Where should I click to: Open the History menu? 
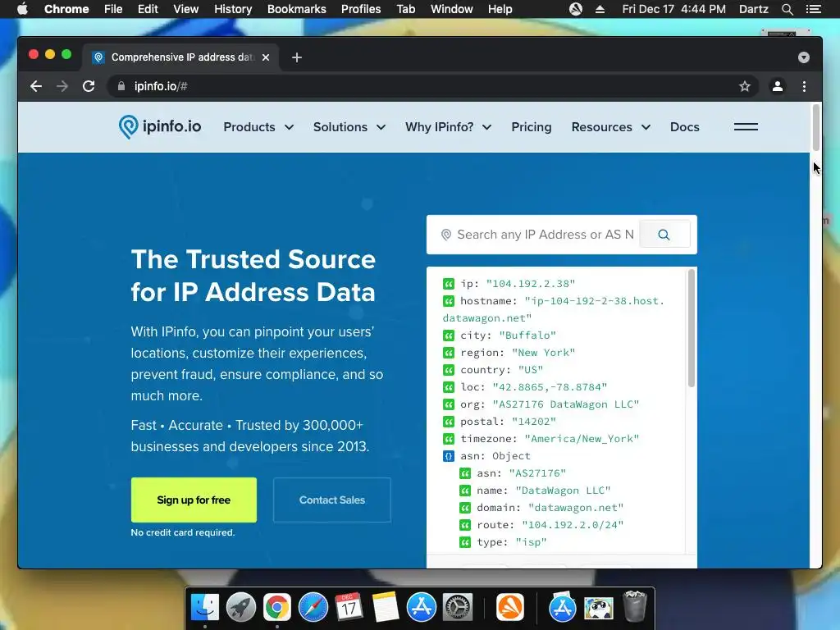coord(233,9)
